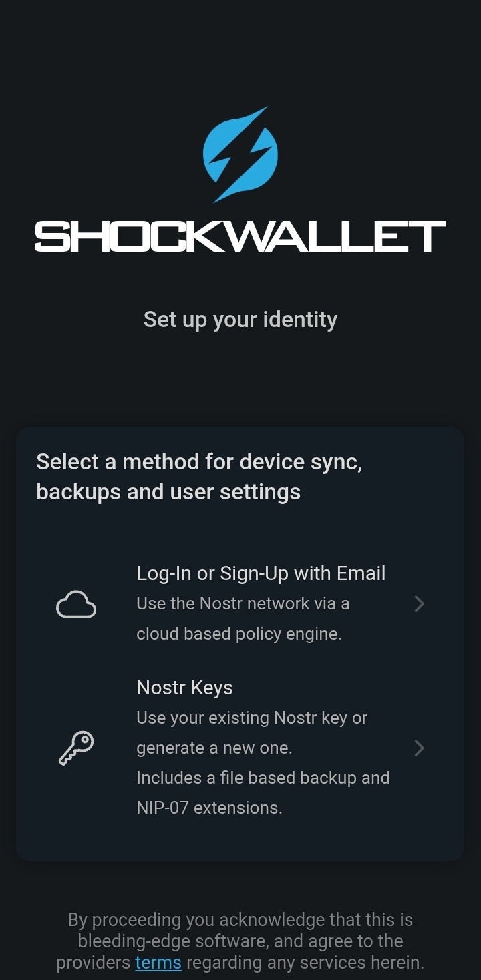Tap the "cloud based policy engine" text

(x=239, y=634)
